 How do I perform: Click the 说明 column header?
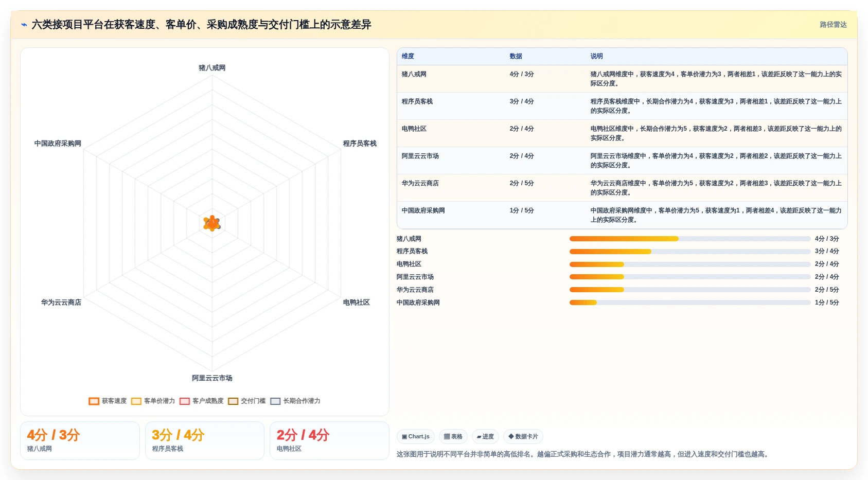pos(597,57)
